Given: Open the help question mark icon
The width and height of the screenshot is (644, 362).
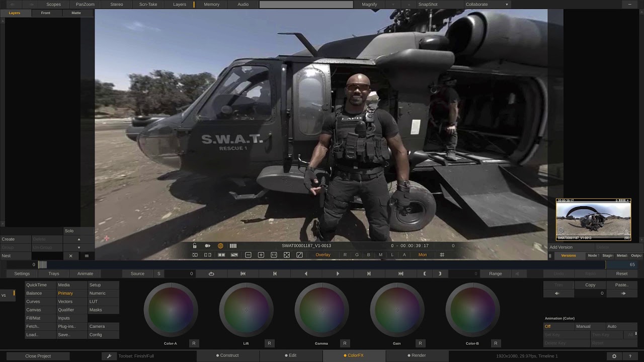Looking at the screenshot, I should [x=630, y=356].
